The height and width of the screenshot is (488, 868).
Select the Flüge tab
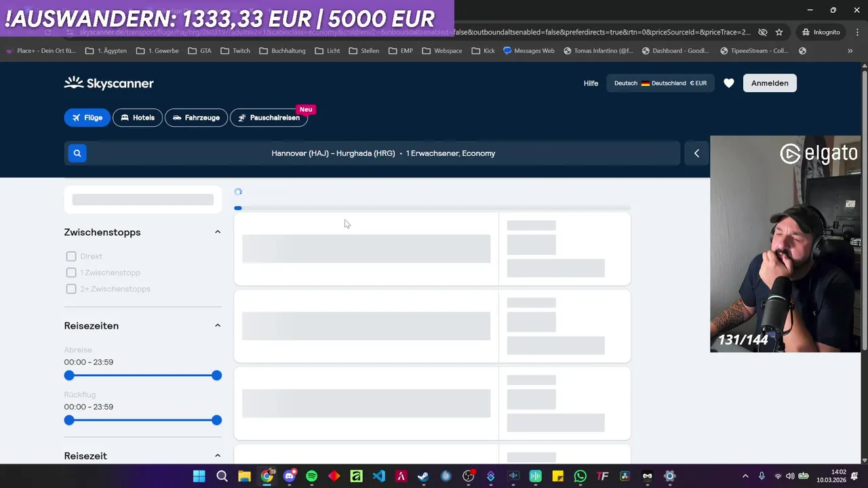(x=87, y=117)
